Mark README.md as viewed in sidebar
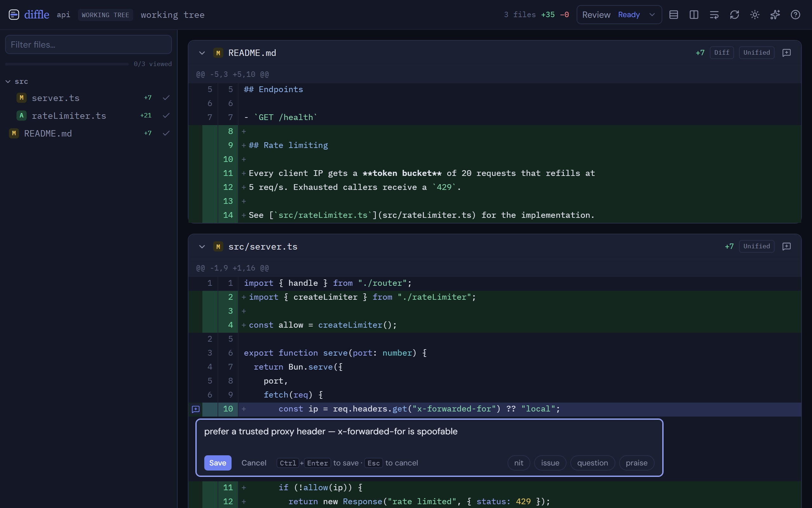Viewport: 812px width, 508px height. pos(166,133)
